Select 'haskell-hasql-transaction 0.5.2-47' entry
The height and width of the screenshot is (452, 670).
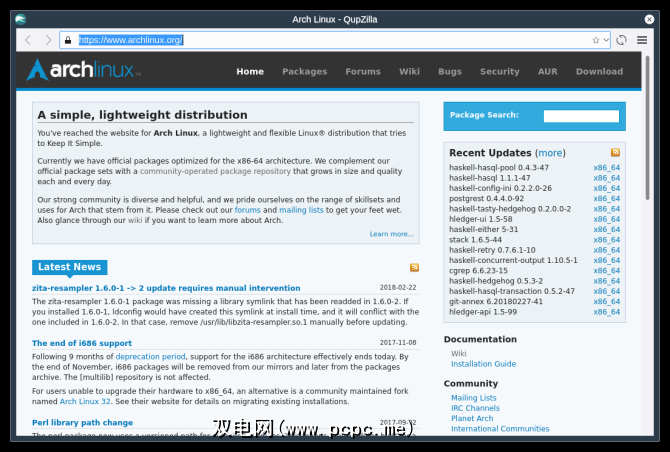[x=511, y=291]
